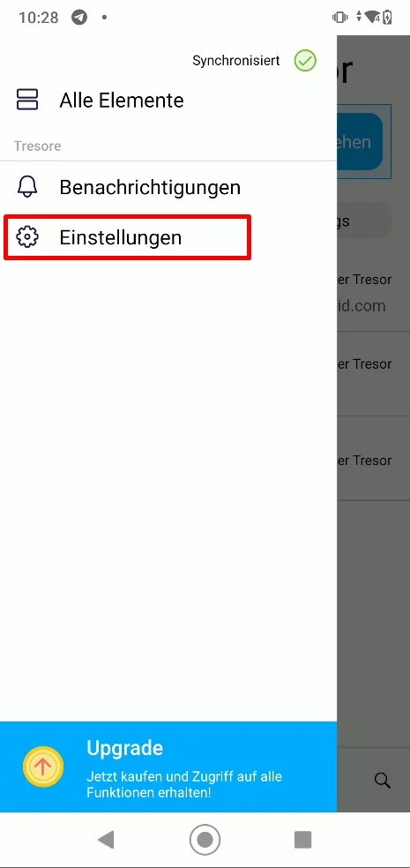Tap the green synchronized checkmark icon

coord(305,60)
